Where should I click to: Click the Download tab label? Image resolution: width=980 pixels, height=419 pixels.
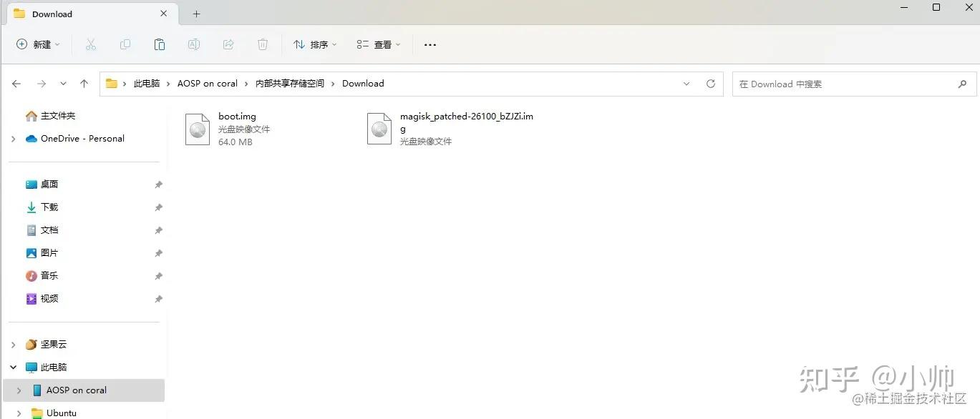point(52,14)
